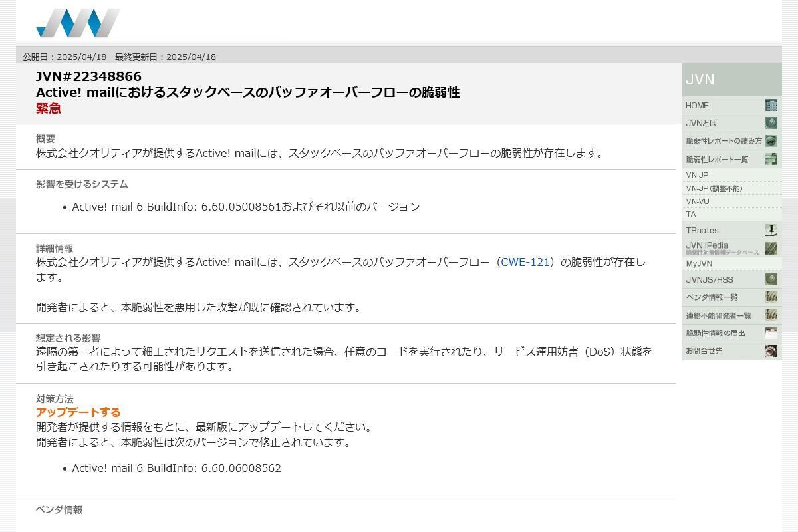Click the ベンダ情報一覧 sidebar icon
The width and height of the screenshot is (798, 532).
pyautogui.click(x=771, y=297)
